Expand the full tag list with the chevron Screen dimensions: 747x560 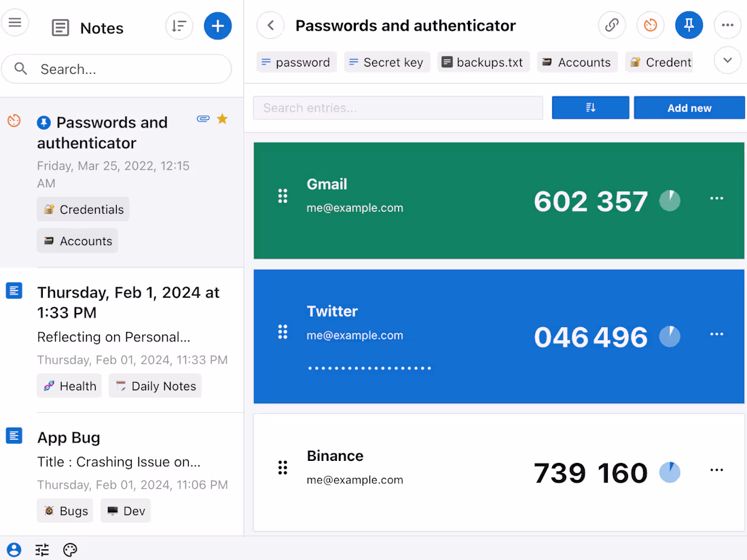727,60
